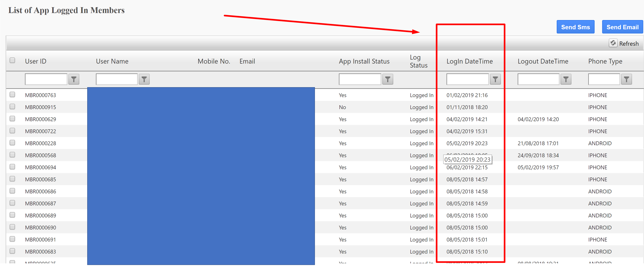Click the Logout DateTime column header
The width and height of the screenshot is (644, 266).
pyautogui.click(x=543, y=61)
